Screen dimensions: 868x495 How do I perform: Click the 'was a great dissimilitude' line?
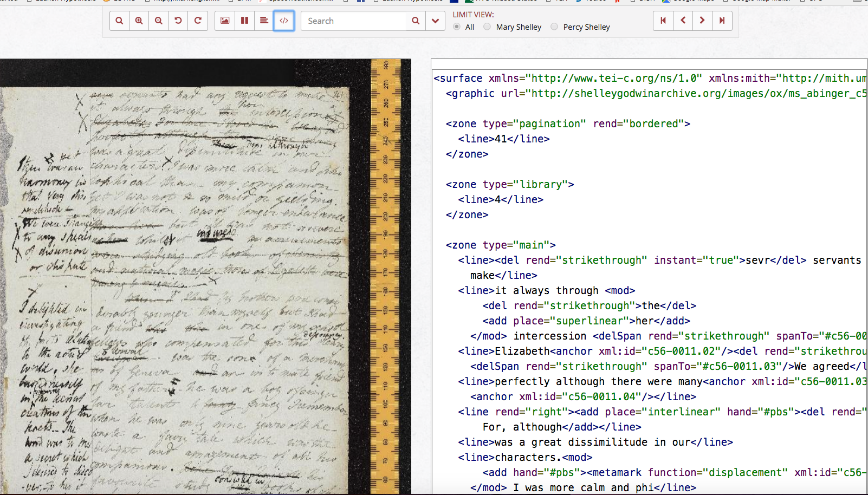tap(595, 442)
